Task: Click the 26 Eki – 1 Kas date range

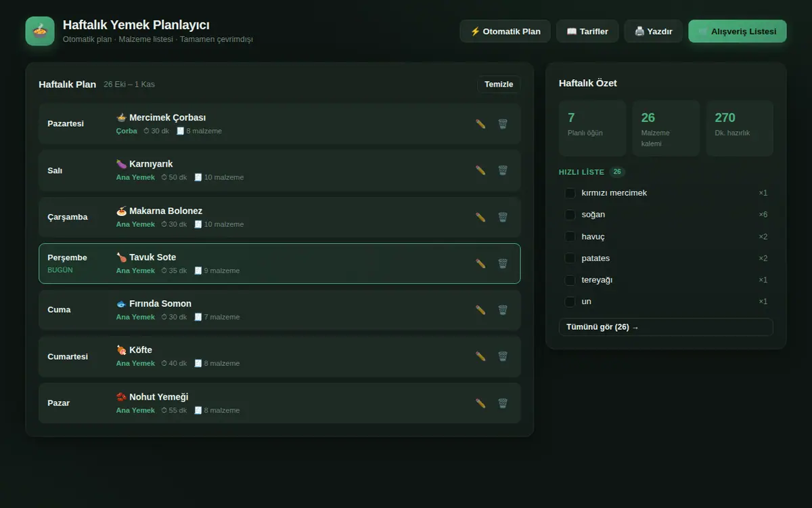Action: pos(129,85)
